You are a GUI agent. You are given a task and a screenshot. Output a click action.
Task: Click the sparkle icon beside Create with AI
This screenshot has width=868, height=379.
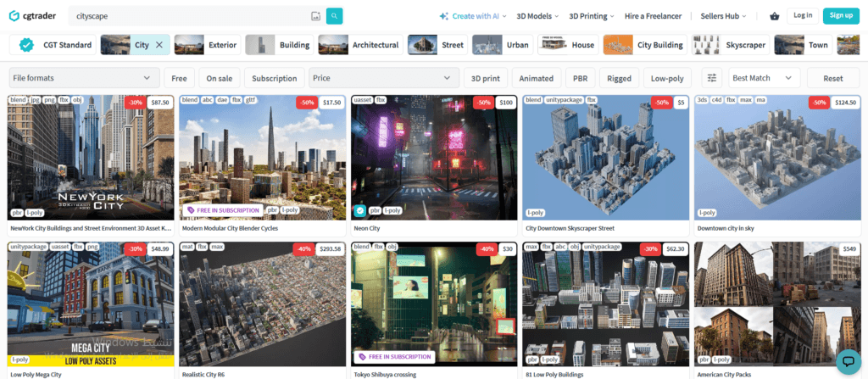(443, 16)
